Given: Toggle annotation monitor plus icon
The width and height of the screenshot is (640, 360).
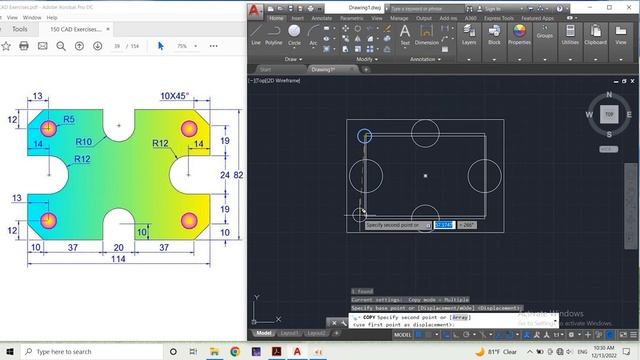Looking at the screenshot, I should click(588, 335).
